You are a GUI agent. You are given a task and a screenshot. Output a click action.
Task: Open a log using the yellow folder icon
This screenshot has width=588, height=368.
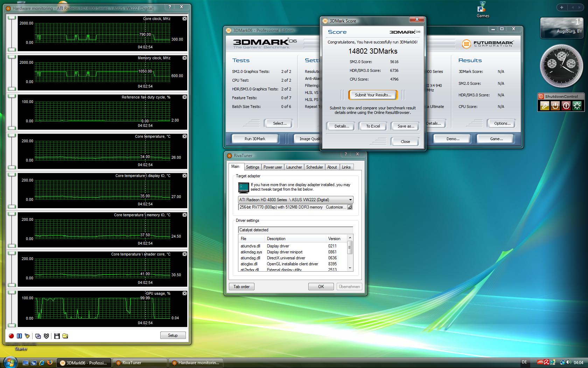65,336
